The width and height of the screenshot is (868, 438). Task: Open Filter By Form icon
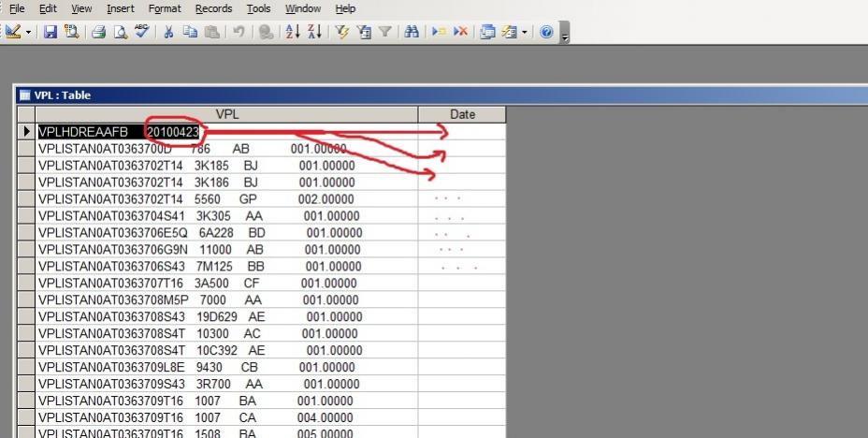(x=364, y=32)
